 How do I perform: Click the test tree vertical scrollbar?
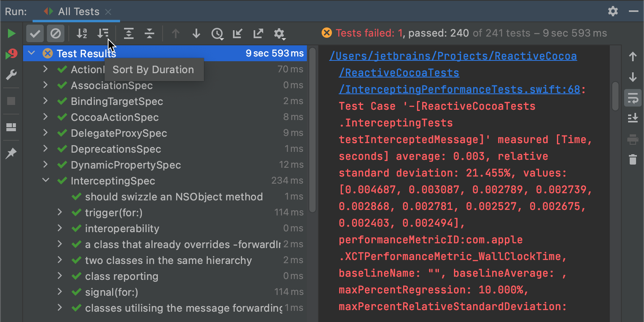click(312, 131)
